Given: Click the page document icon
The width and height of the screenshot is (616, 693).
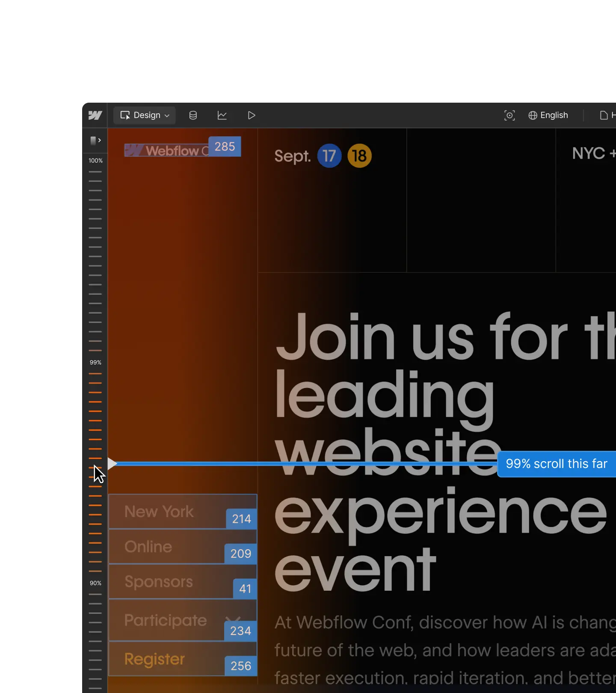Looking at the screenshot, I should click(604, 115).
